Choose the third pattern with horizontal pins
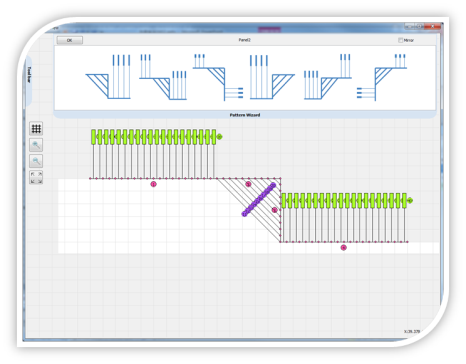Screen dimensions: 466x364 (x=218, y=77)
